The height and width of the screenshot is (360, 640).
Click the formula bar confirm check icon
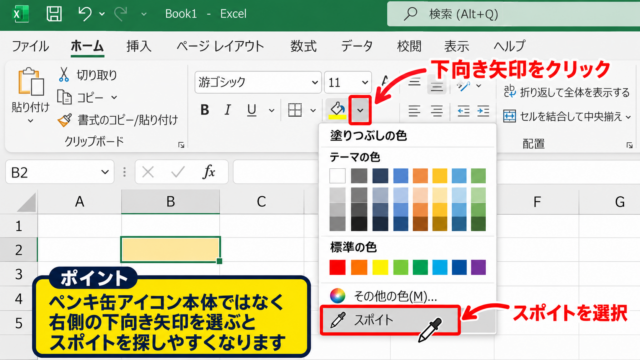point(178,172)
